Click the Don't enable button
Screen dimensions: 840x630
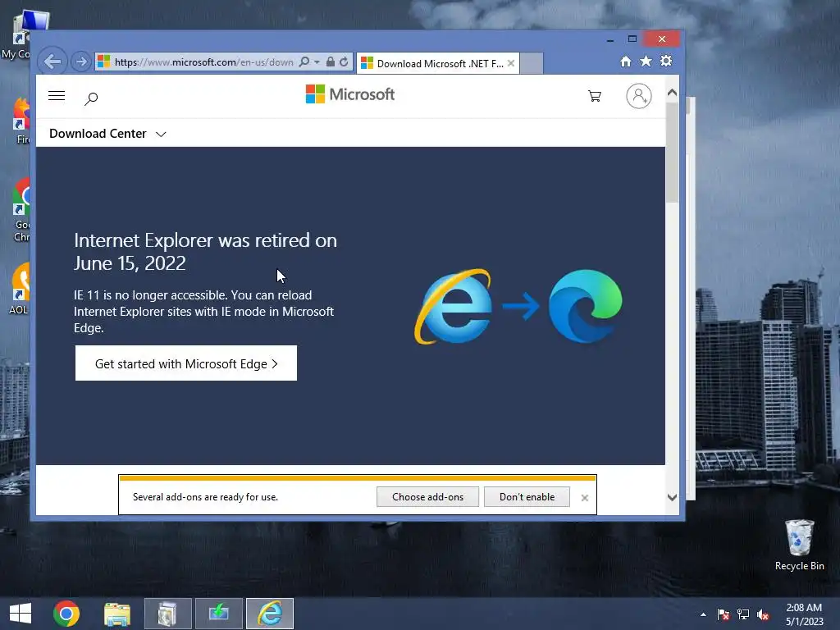click(527, 497)
